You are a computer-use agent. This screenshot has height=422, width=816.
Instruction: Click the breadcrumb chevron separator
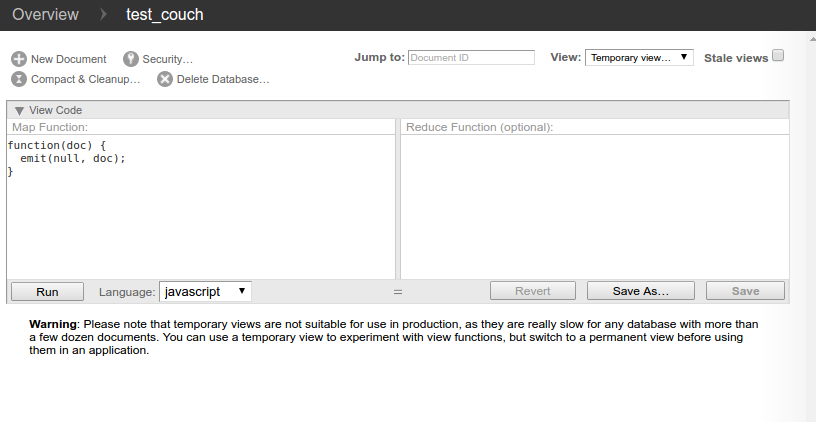pos(103,15)
